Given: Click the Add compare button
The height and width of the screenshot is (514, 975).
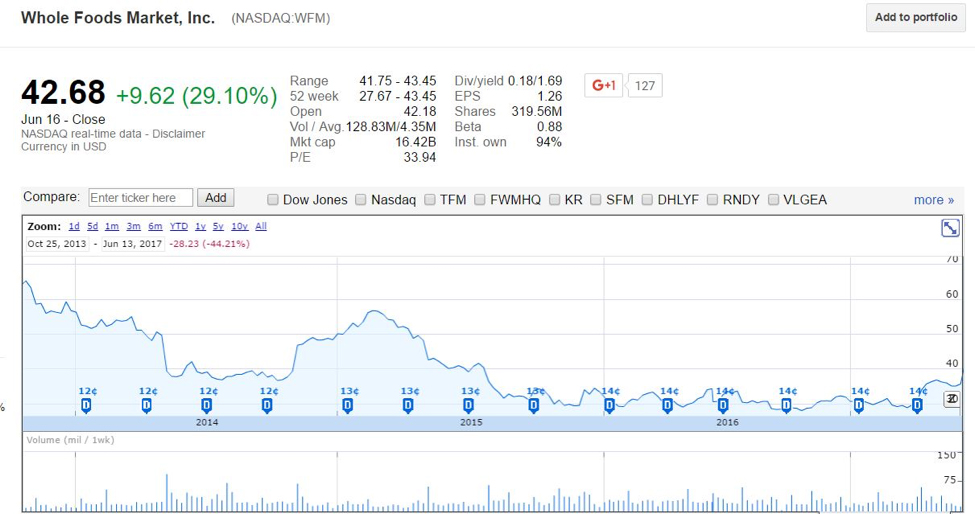Looking at the screenshot, I should pos(216,198).
